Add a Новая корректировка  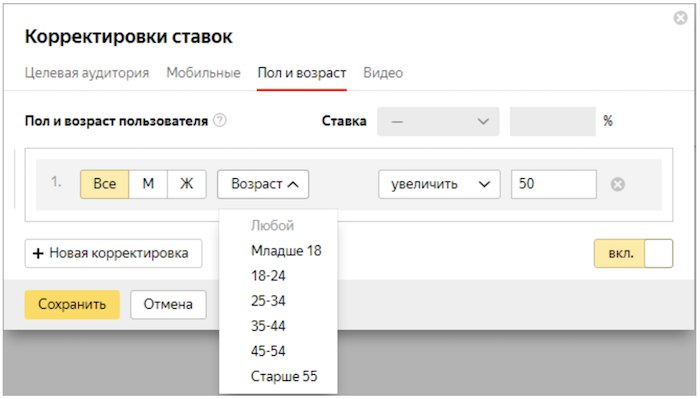[x=113, y=254]
